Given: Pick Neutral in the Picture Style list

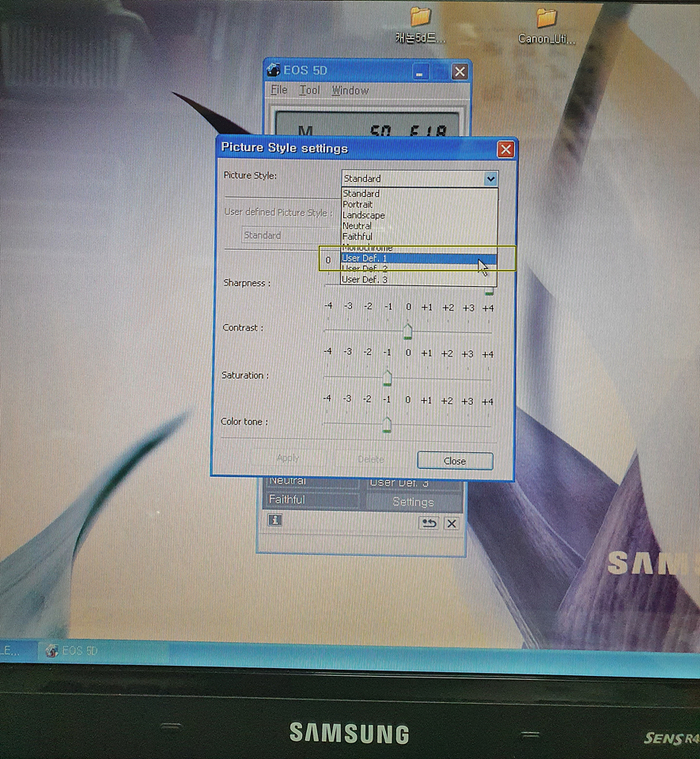Looking at the screenshot, I should click(x=419, y=226).
